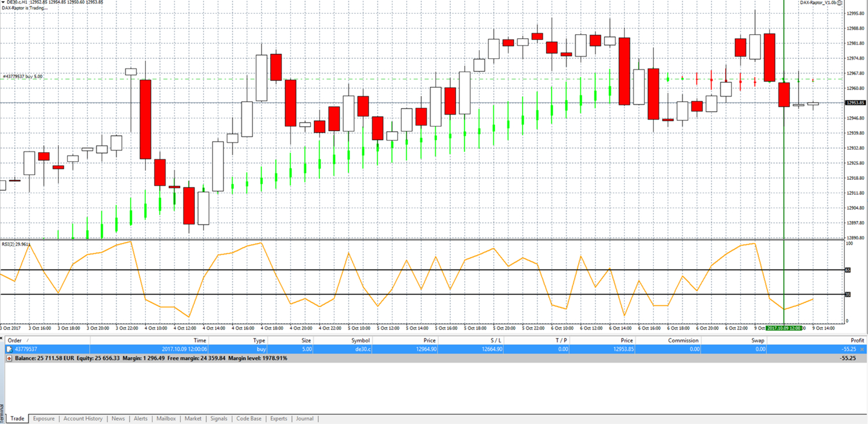The height and width of the screenshot is (424, 868).
Task: Click the RSI(2) 29.9611 indicator label
Action: coord(16,244)
